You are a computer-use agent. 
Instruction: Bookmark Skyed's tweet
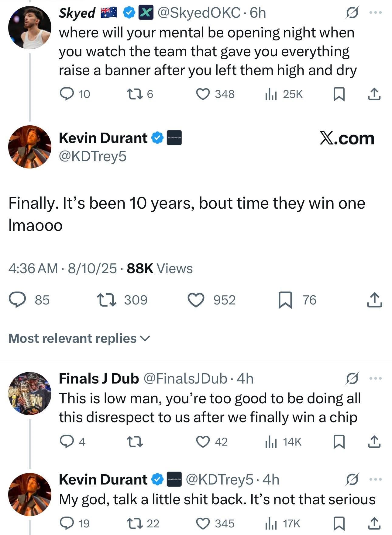coord(339,94)
